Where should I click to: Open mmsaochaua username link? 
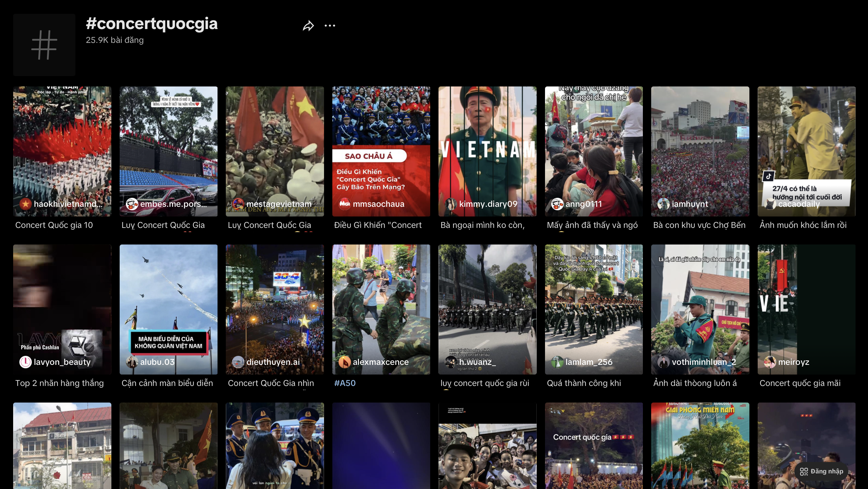click(379, 204)
